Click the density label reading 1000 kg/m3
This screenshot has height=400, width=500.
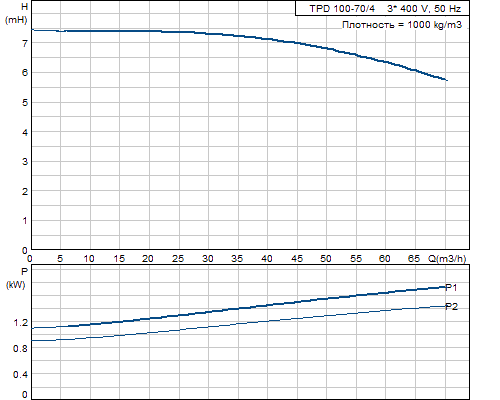coord(402,25)
